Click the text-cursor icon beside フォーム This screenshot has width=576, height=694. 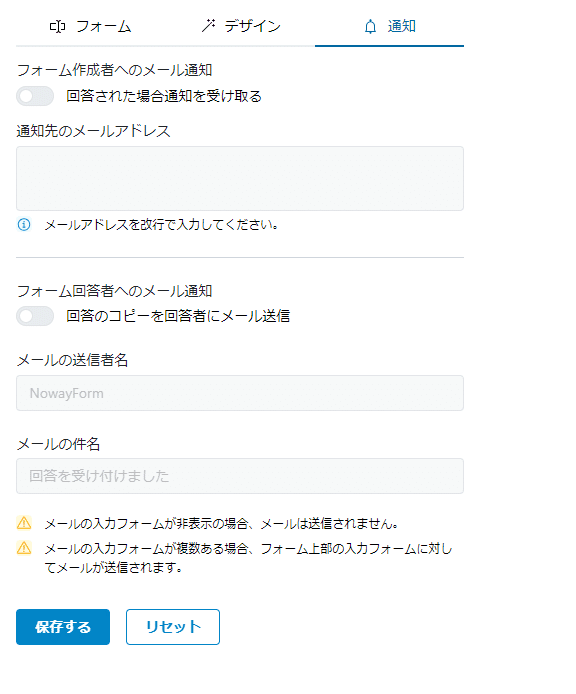click(x=58, y=27)
